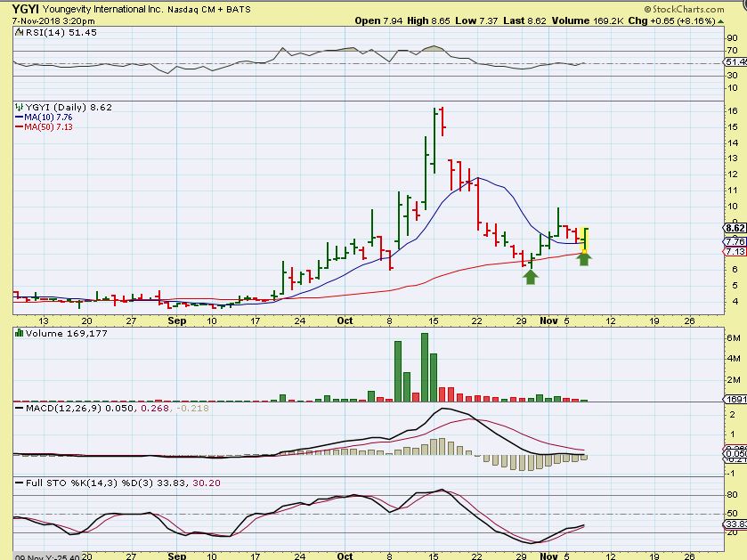Click the black Full STO legend marker
Image resolution: width=747 pixels, height=560 pixels.
pos(19,483)
